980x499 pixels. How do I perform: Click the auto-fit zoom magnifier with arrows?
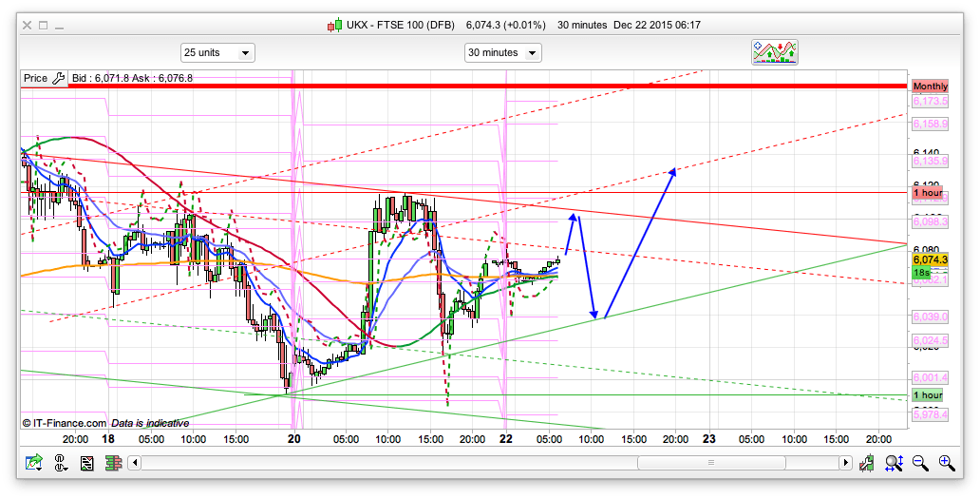pos(894,463)
